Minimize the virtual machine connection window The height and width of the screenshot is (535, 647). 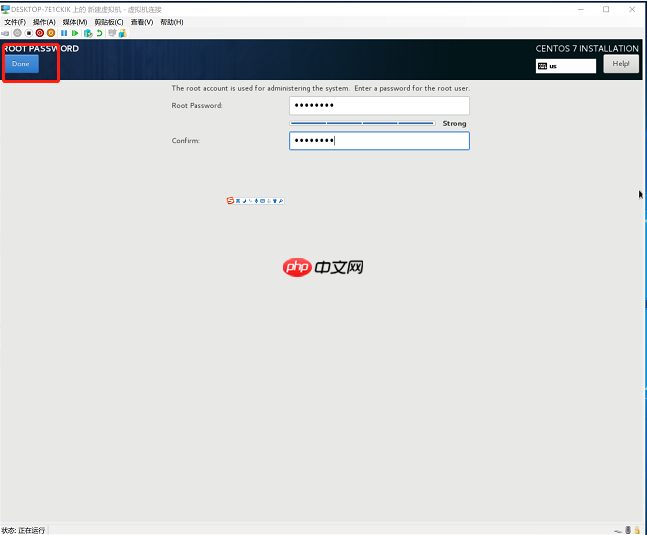click(581, 9)
